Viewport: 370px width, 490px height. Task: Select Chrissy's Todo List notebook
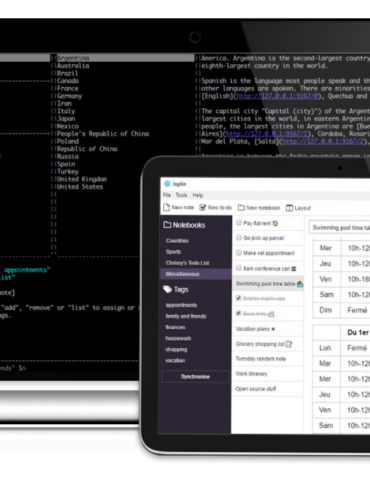(x=187, y=263)
